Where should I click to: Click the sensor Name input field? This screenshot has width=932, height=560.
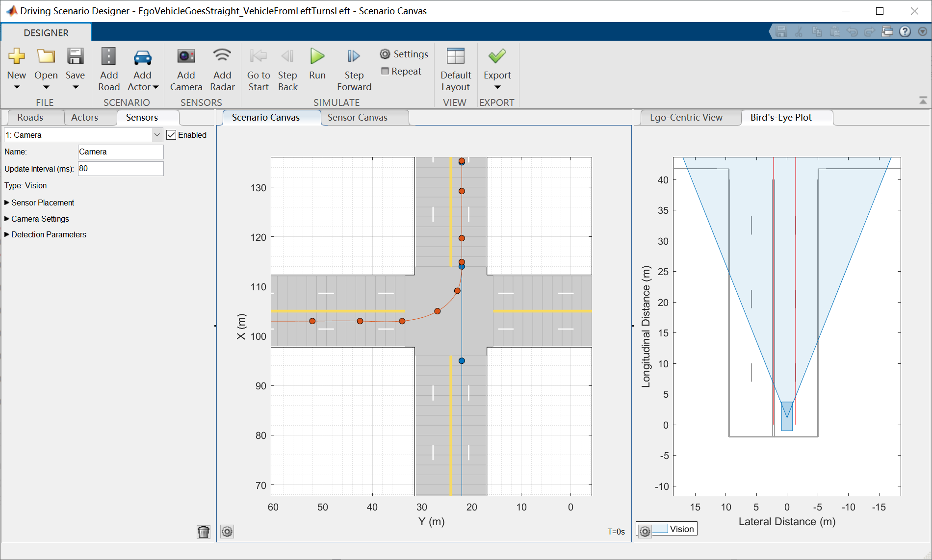tap(121, 152)
